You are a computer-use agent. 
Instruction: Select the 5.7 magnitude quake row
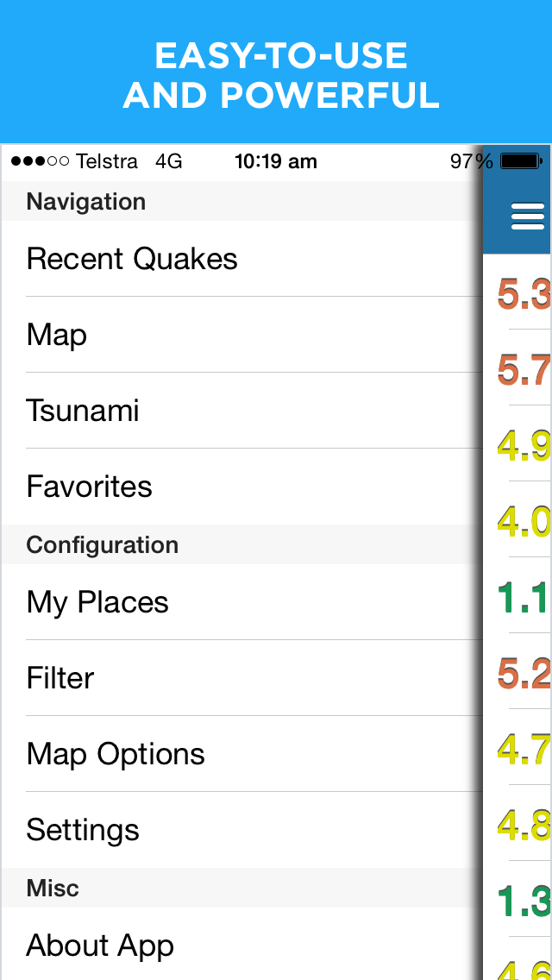[x=517, y=367]
